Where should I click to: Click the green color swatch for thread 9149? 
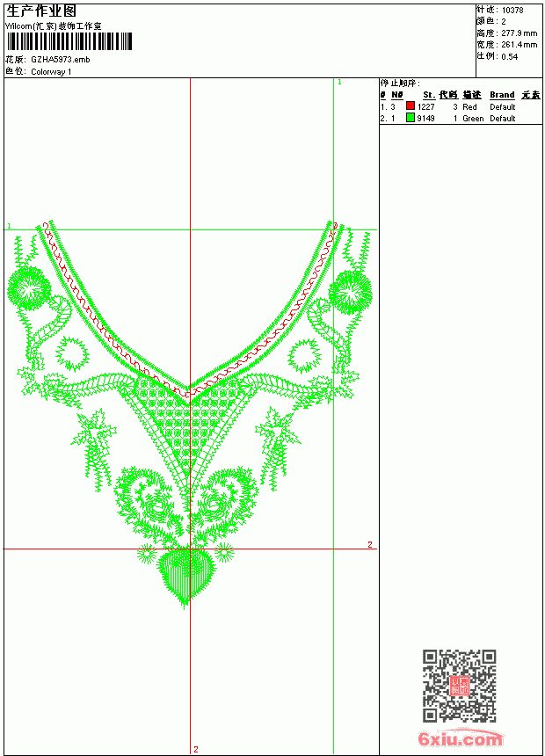click(411, 117)
